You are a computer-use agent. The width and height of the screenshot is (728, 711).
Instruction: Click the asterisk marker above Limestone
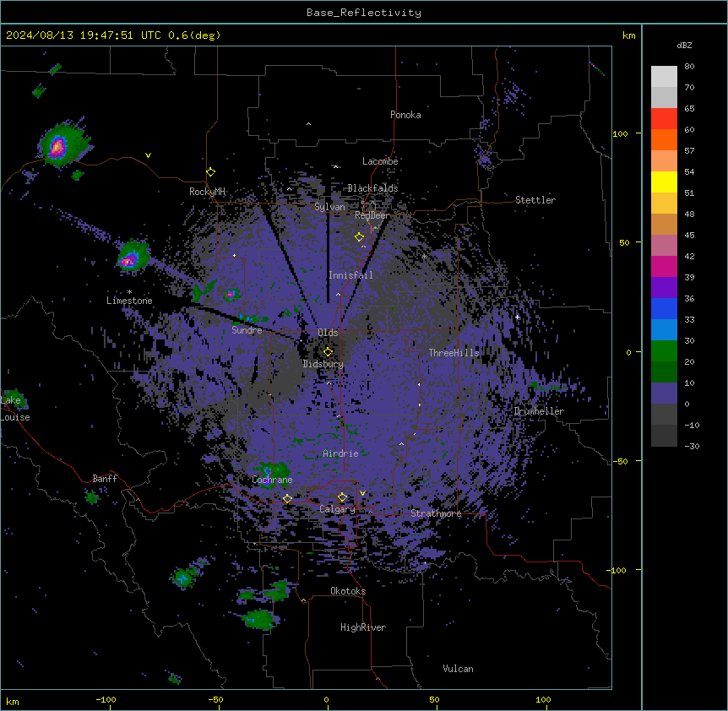click(129, 292)
